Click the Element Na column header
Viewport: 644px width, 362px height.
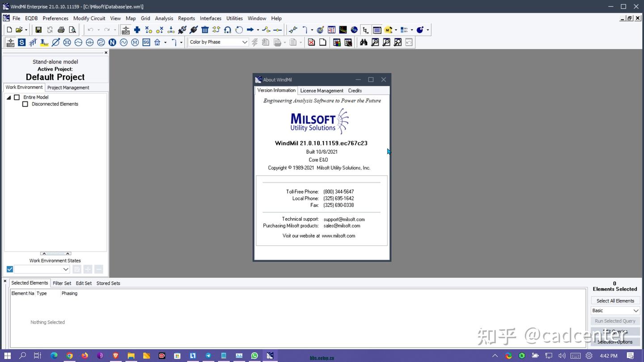coord(22,293)
